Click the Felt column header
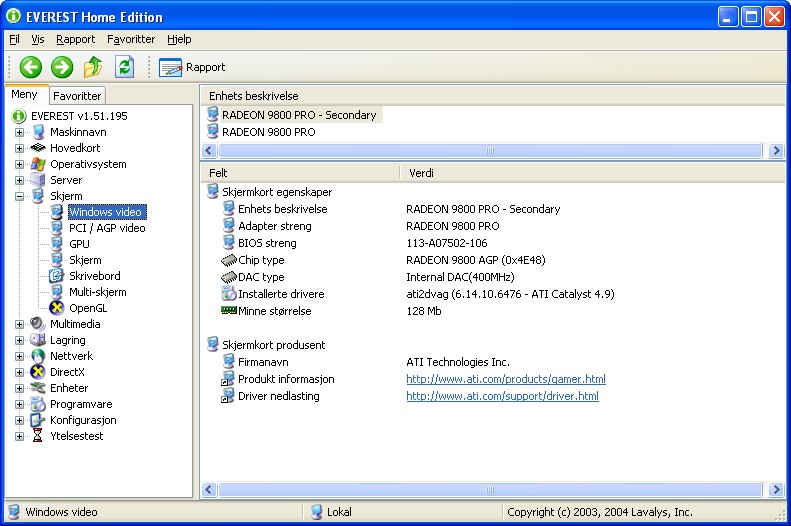 (x=301, y=173)
